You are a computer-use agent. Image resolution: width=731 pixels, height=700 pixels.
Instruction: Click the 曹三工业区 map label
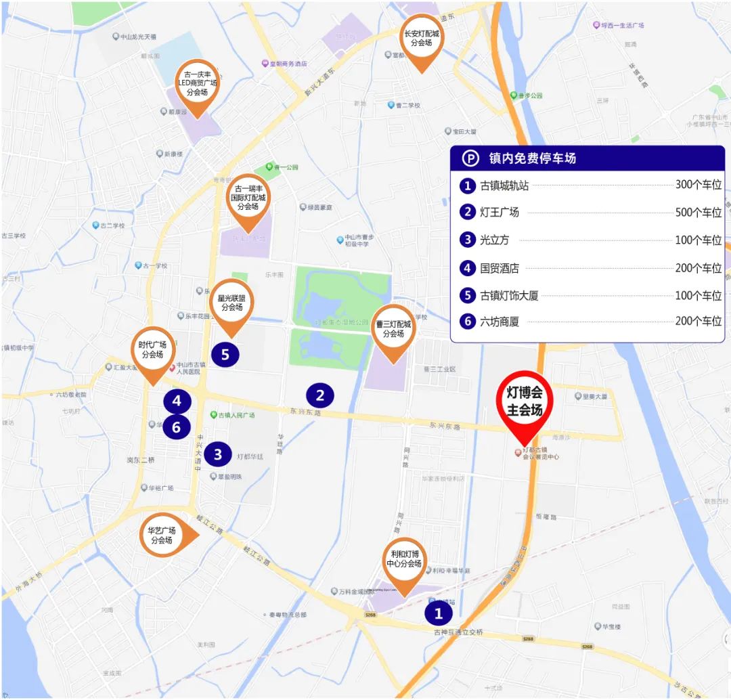point(440,369)
